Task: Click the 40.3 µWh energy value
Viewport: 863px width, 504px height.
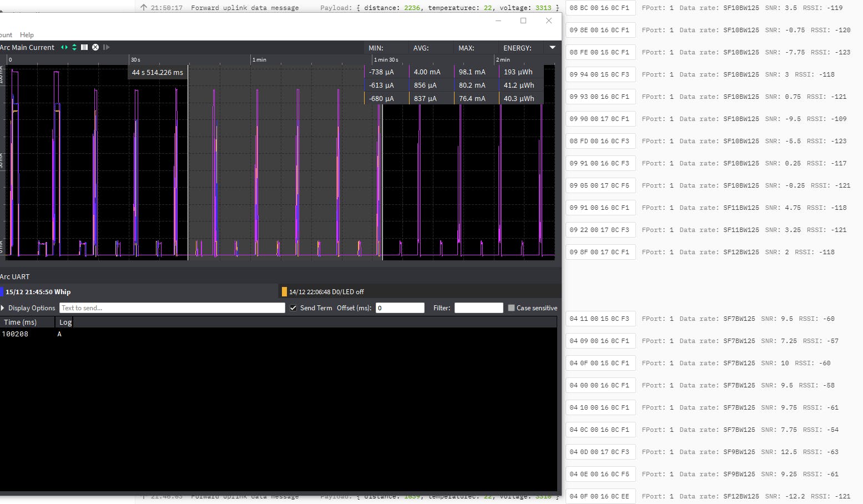Action: (x=519, y=99)
